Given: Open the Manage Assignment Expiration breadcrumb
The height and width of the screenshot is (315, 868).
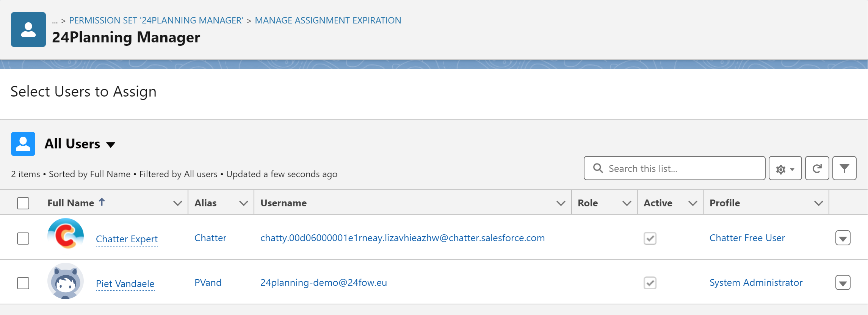Looking at the screenshot, I should (x=328, y=20).
